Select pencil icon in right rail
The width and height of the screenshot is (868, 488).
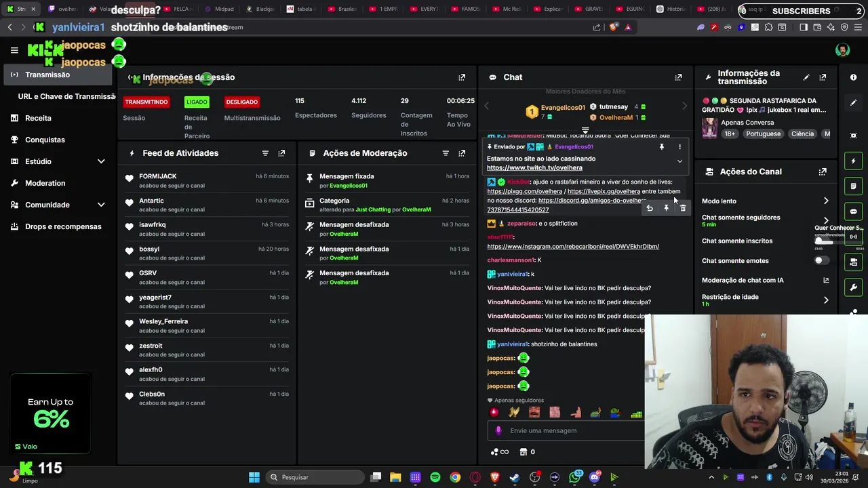point(854,103)
